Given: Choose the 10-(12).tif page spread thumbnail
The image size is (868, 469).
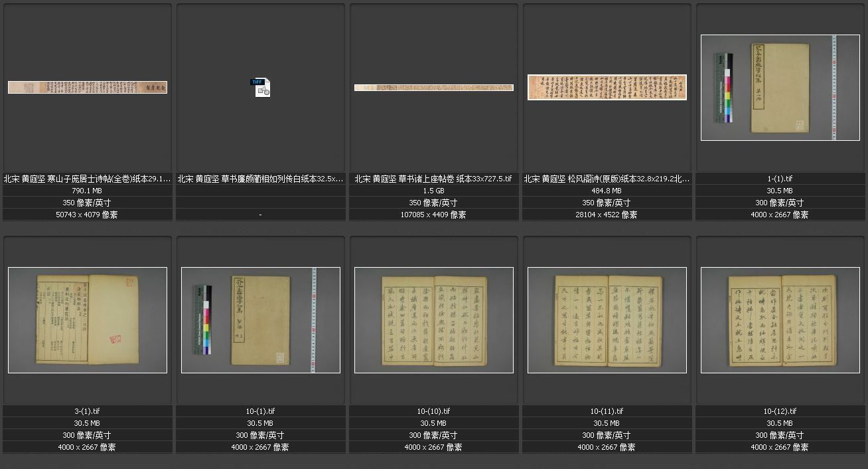Looking at the screenshot, I should point(780,320).
